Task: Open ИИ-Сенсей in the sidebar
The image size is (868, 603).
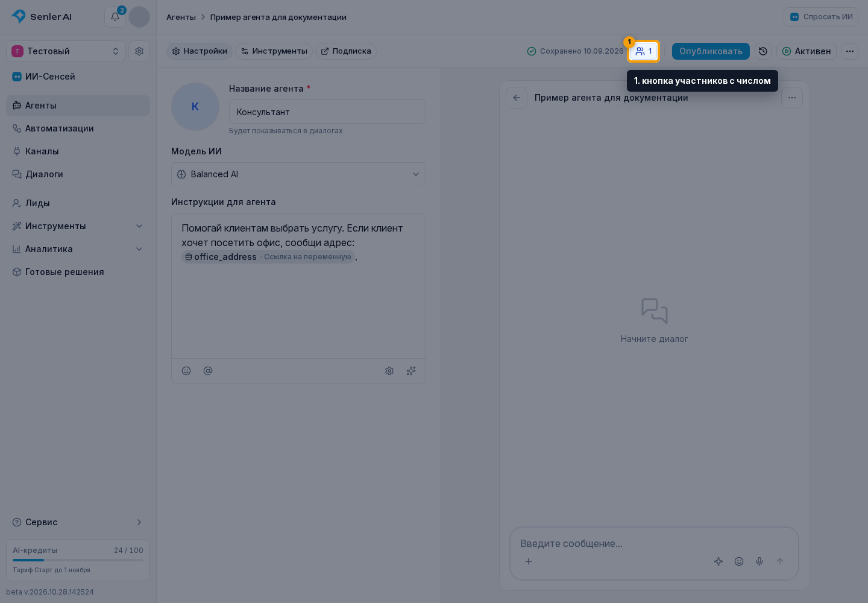Action: [x=78, y=77]
